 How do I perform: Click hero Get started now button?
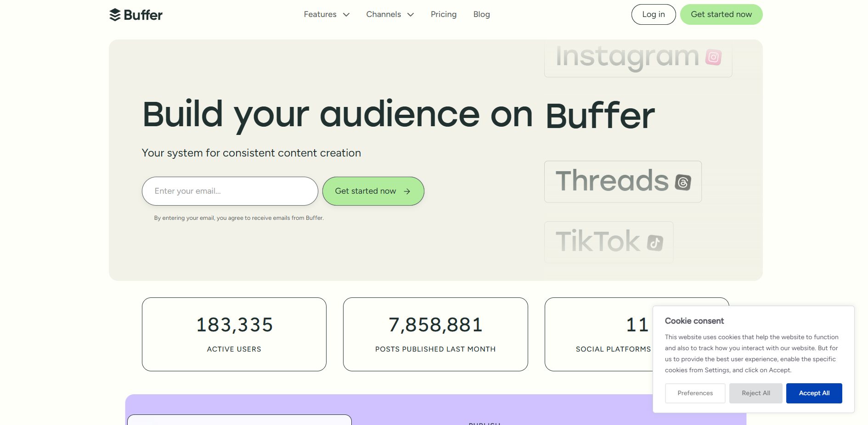coord(373,191)
